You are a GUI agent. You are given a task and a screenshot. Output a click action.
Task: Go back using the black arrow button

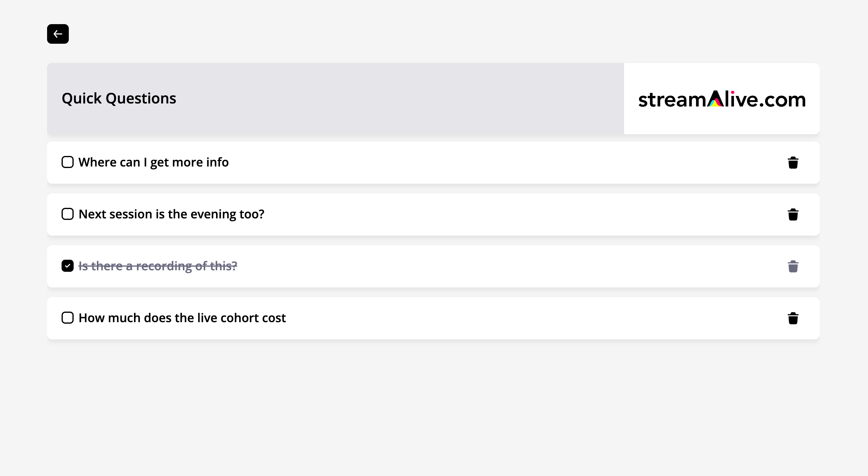(x=58, y=34)
